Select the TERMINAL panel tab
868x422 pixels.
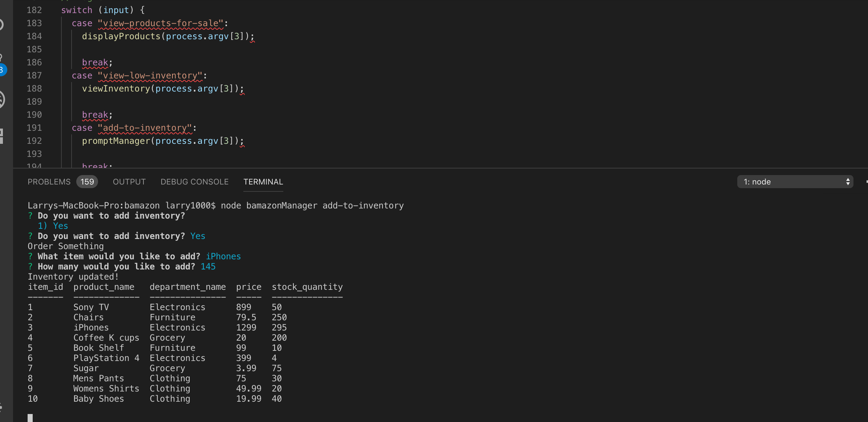tap(263, 182)
